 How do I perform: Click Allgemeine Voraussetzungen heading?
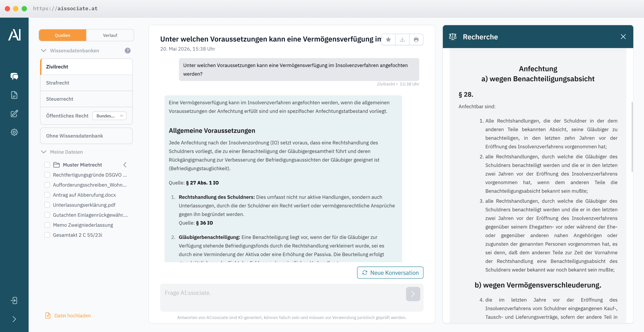pyautogui.click(x=212, y=131)
